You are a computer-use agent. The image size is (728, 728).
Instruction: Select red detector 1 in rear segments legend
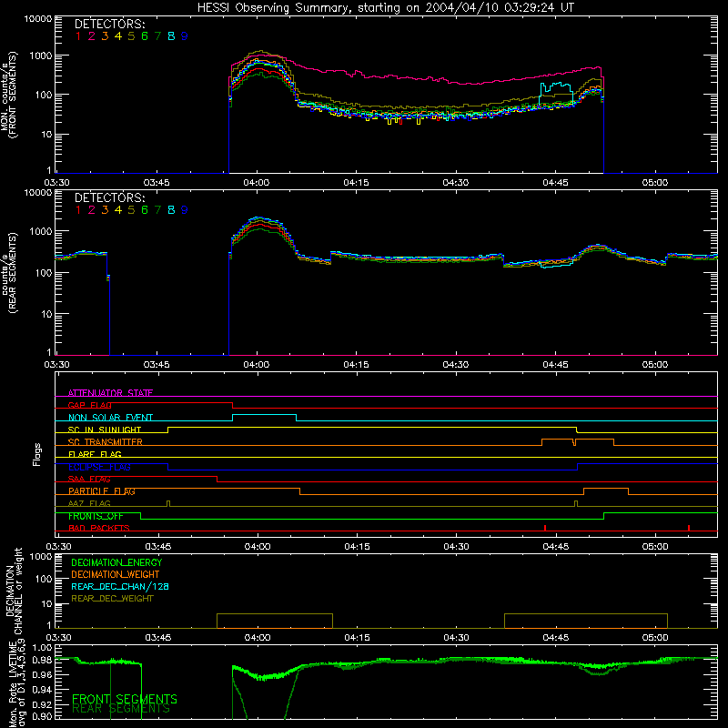pyautogui.click(x=78, y=210)
